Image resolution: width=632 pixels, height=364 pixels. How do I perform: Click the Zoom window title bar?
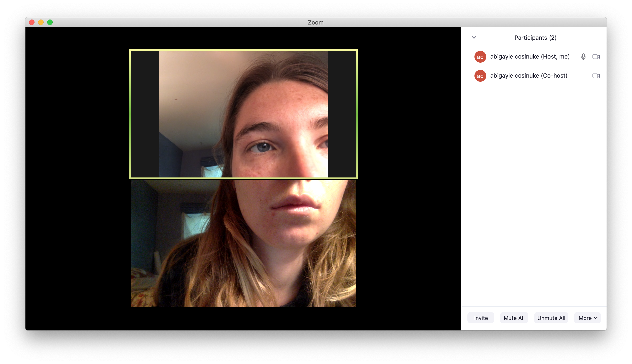click(x=316, y=22)
